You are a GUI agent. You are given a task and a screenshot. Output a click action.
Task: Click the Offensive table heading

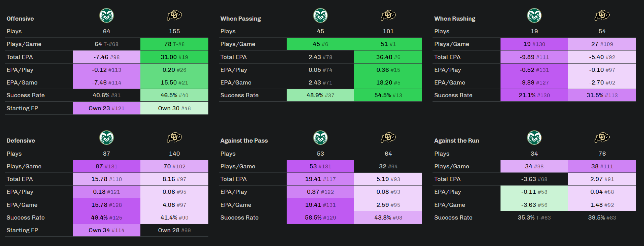(20, 19)
